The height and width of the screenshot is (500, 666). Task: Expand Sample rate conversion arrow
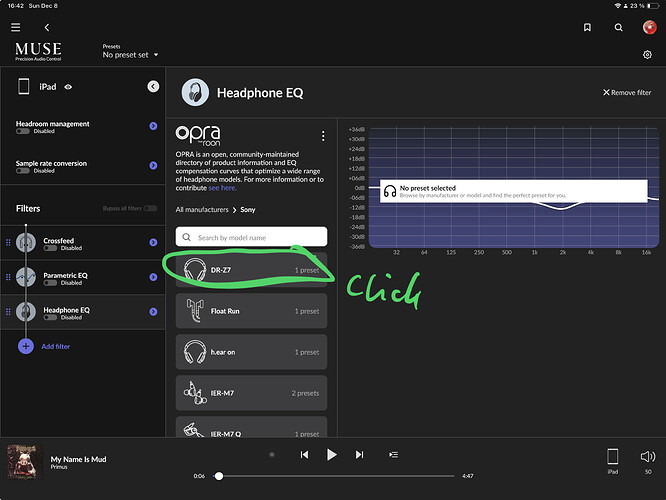(153, 165)
